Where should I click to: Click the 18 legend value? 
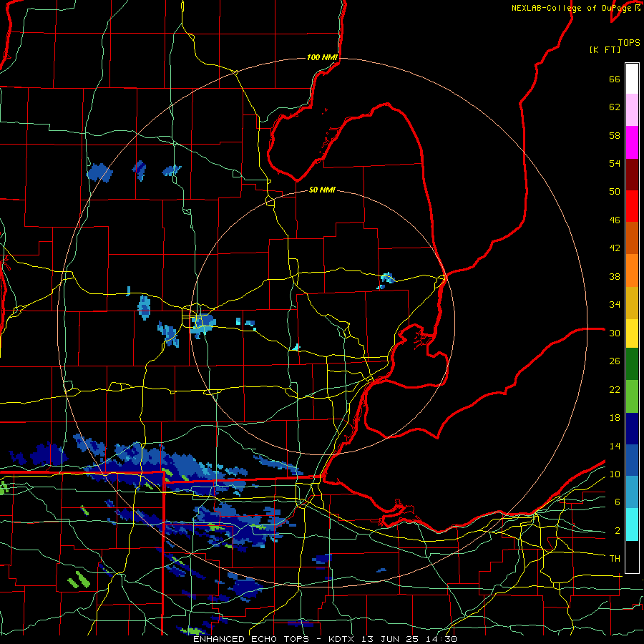(x=615, y=418)
